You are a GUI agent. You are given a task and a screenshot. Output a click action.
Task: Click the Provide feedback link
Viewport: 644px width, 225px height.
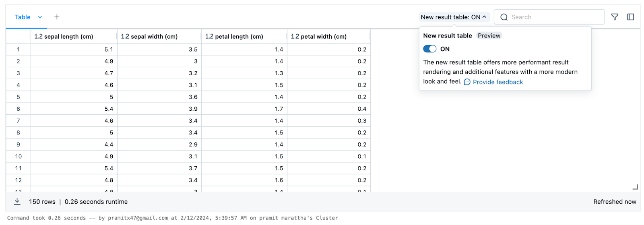point(498,82)
